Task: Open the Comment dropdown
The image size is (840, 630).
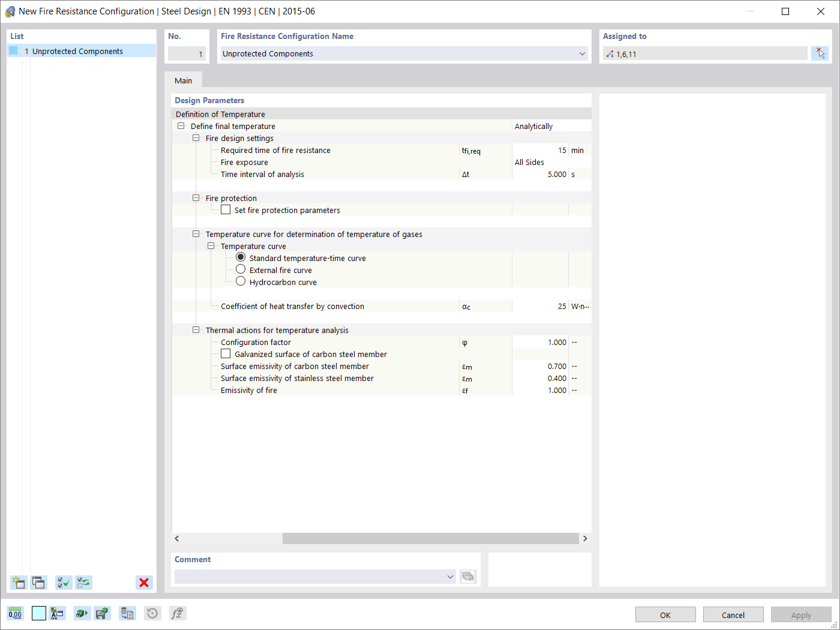Action: coord(449,577)
